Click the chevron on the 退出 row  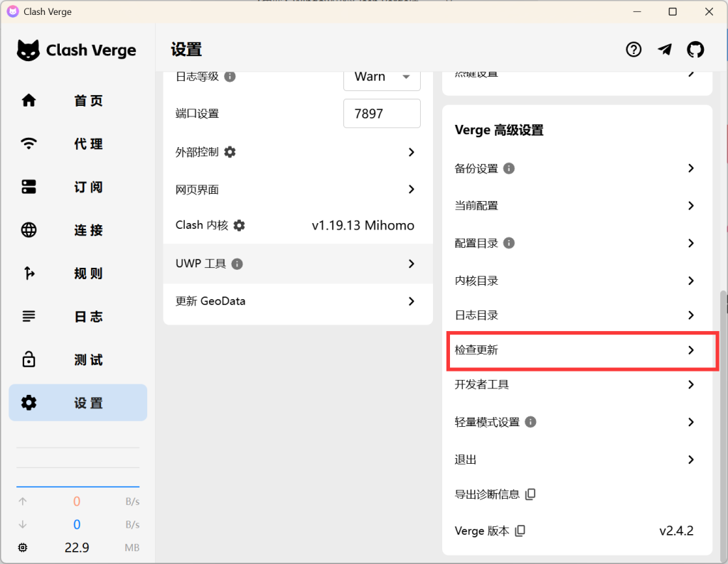(691, 459)
